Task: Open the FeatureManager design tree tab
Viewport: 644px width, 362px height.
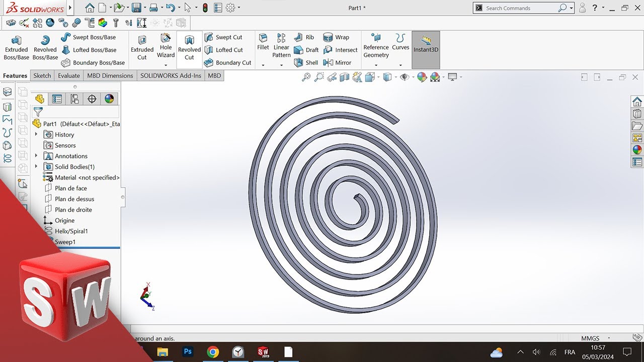Action: pyautogui.click(x=40, y=99)
